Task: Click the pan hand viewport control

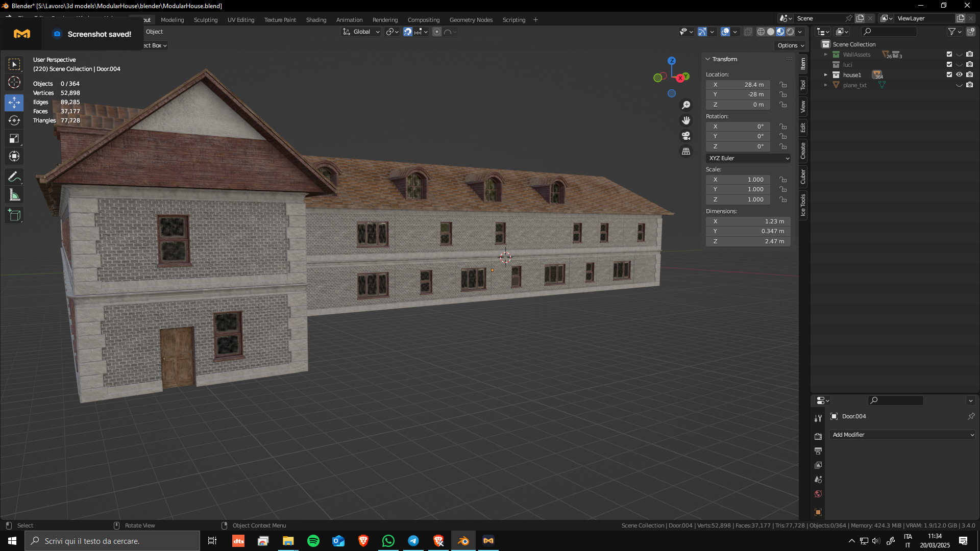Action: (x=686, y=120)
